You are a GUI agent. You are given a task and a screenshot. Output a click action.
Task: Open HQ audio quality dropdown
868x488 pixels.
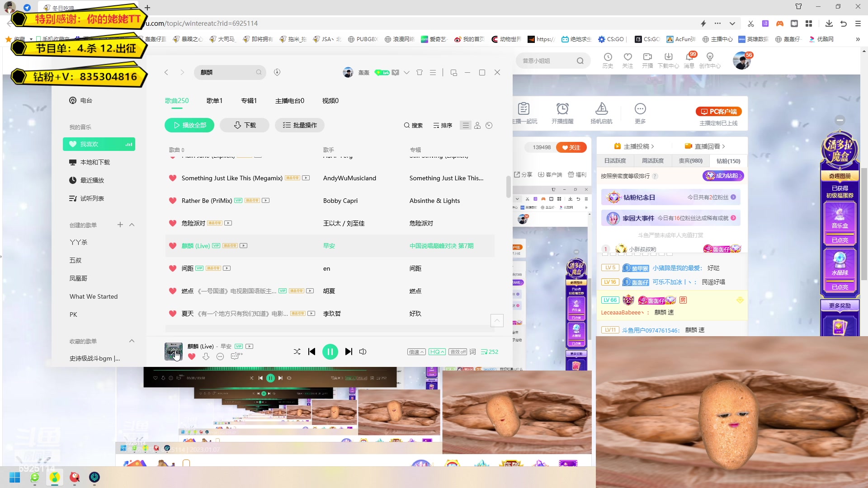point(437,352)
